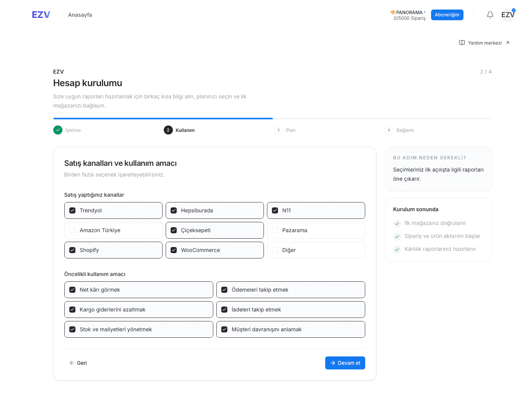Toggle Kargo giderlerini azaltmak goal
Screen dimensions: 532x398
point(139,310)
